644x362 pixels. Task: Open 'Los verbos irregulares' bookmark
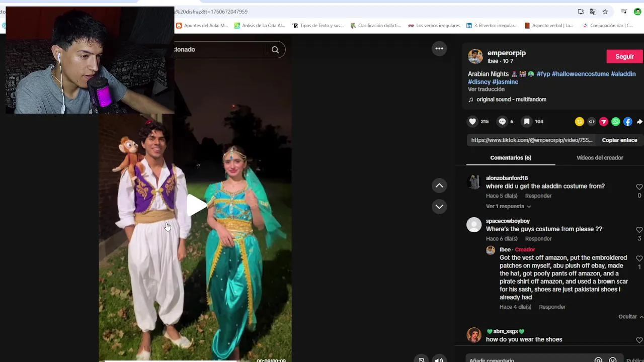tap(434, 26)
